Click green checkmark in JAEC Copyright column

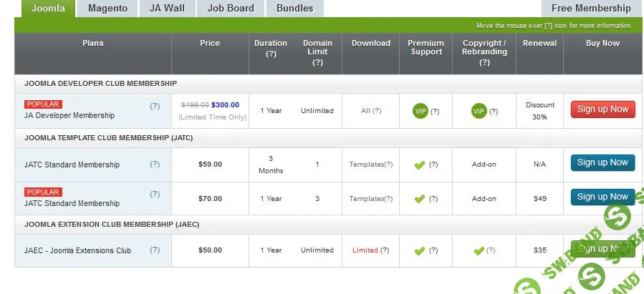479,250
